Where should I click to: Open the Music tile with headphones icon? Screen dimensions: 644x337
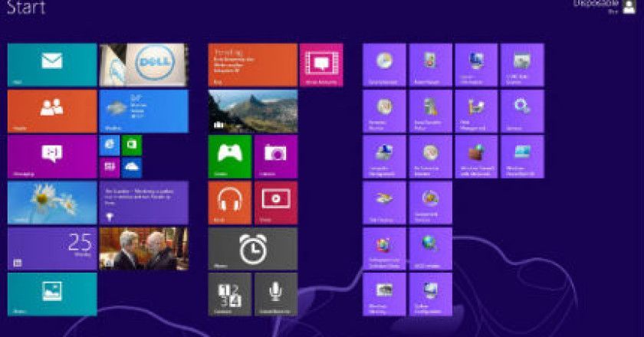tap(229, 203)
